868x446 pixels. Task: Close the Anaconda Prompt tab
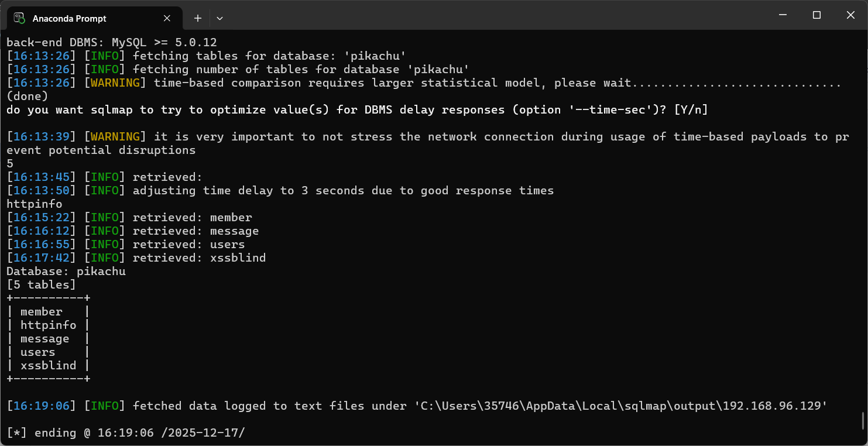point(167,18)
